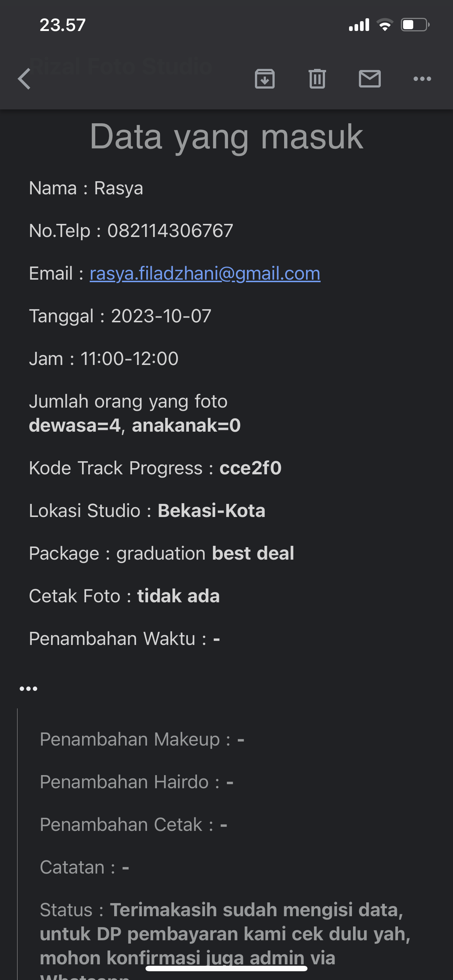Tap the Status confirmation message
This screenshot has height=980, width=453.
click(225, 934)
